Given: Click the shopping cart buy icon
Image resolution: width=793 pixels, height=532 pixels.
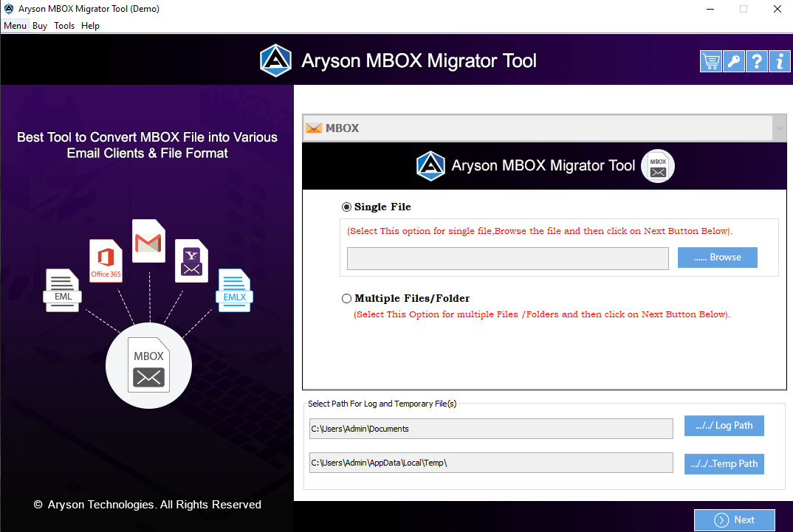Looking at the screenshot, I should coord(710,62).
